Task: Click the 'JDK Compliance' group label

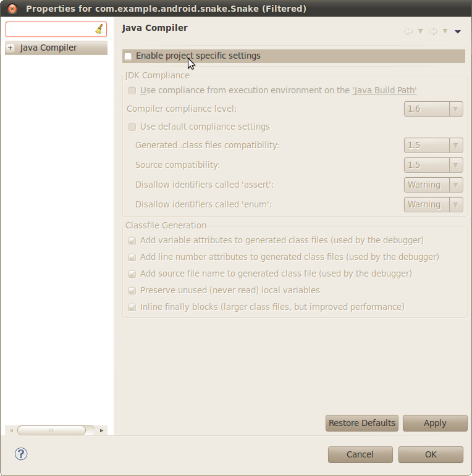Action: [x=158, y=75]
